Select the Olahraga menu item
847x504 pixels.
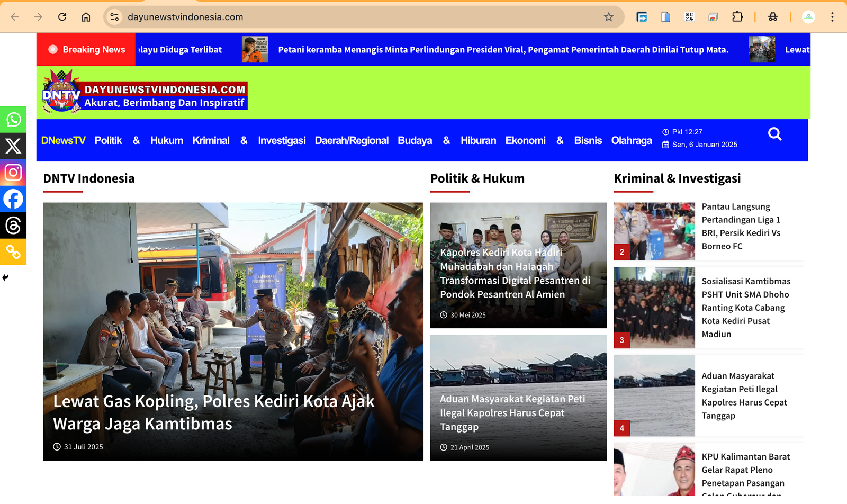coord(631,140)
